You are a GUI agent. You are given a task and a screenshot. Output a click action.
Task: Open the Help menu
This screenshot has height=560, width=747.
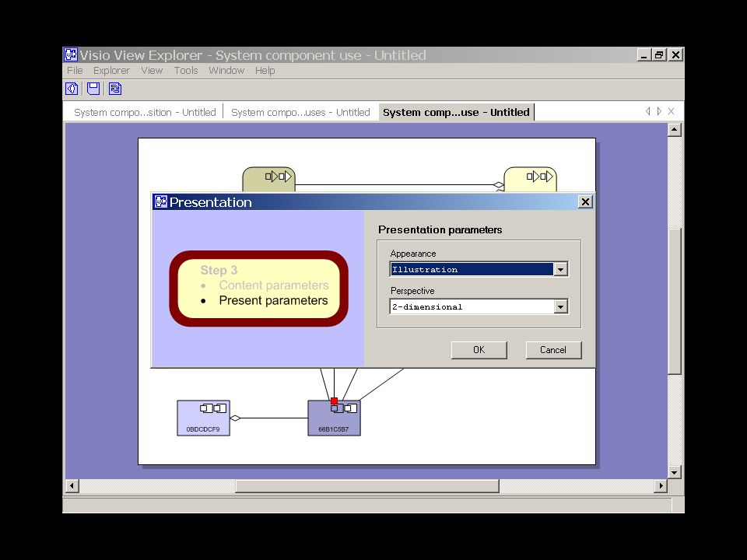tap(265, 71)
